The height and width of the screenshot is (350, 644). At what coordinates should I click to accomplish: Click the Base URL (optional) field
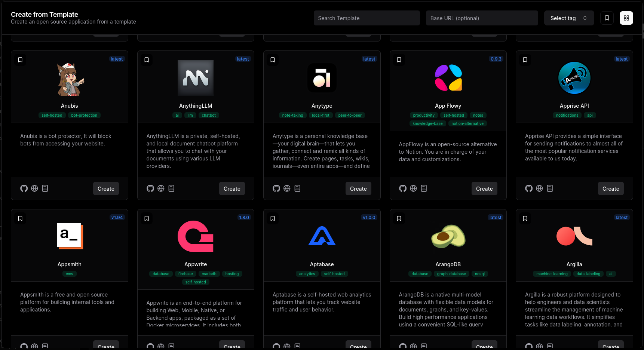click(x=482, y=18)
